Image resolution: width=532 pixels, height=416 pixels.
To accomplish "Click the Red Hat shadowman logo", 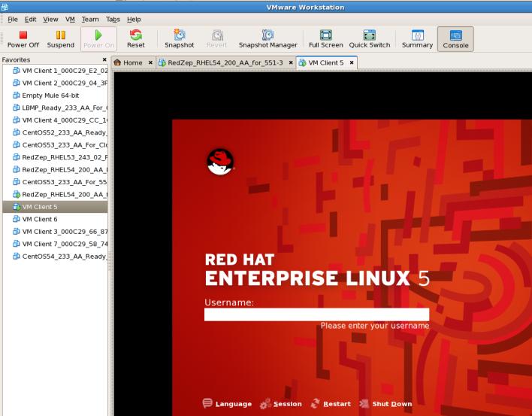I will click(x=220, y=162).
